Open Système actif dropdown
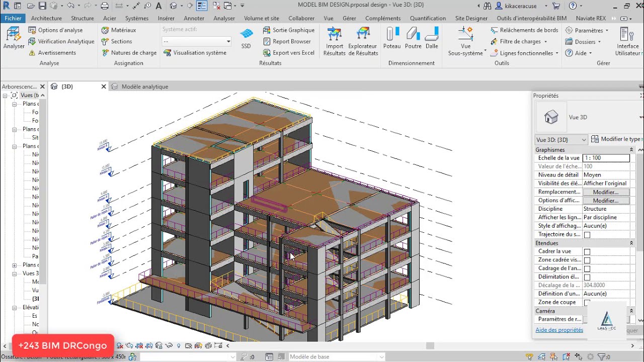This screenshot has height=362, width=644. pos(197,41)
